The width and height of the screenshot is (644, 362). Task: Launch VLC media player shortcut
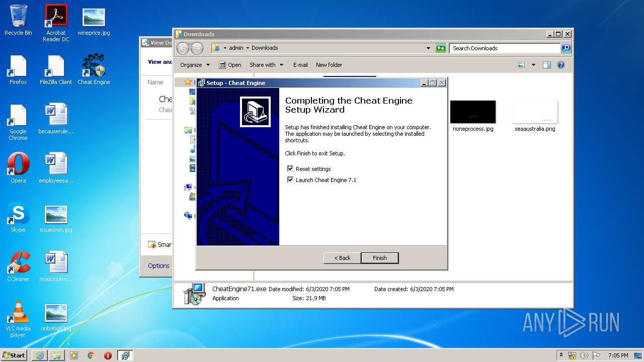18,319
